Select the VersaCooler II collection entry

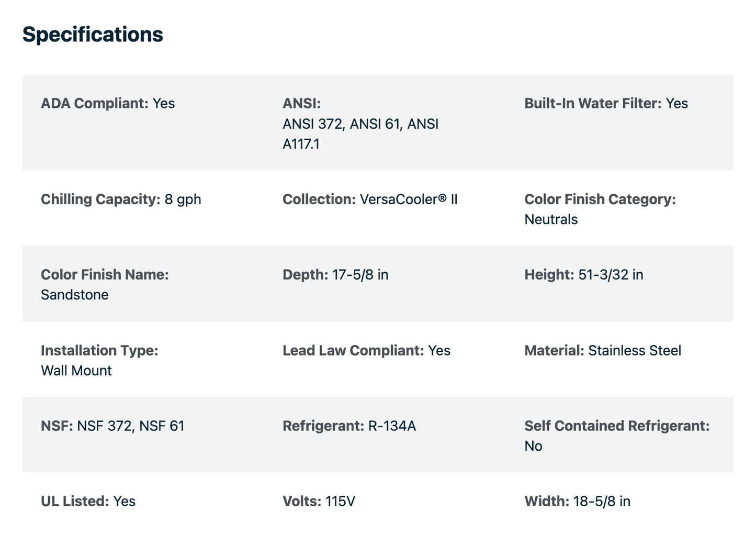(370, 199)
